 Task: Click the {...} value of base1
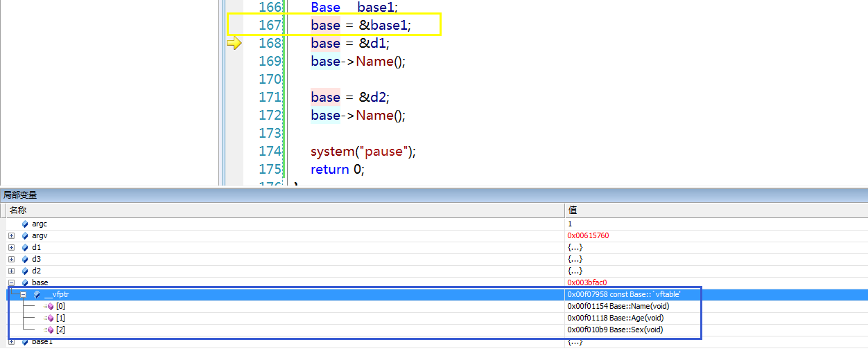point(575,342)
